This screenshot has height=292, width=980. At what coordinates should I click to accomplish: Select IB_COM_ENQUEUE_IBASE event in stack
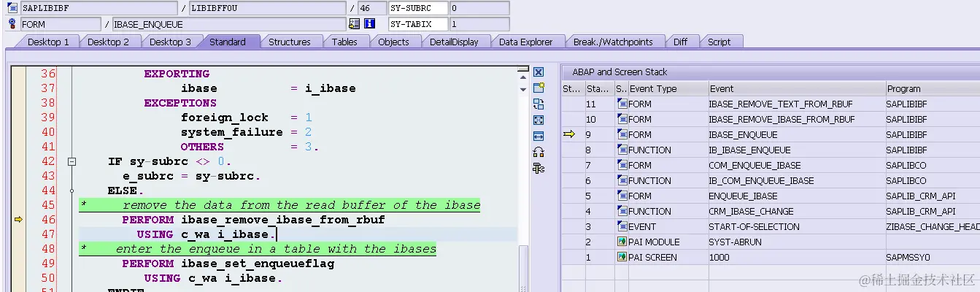click(761, 180)
